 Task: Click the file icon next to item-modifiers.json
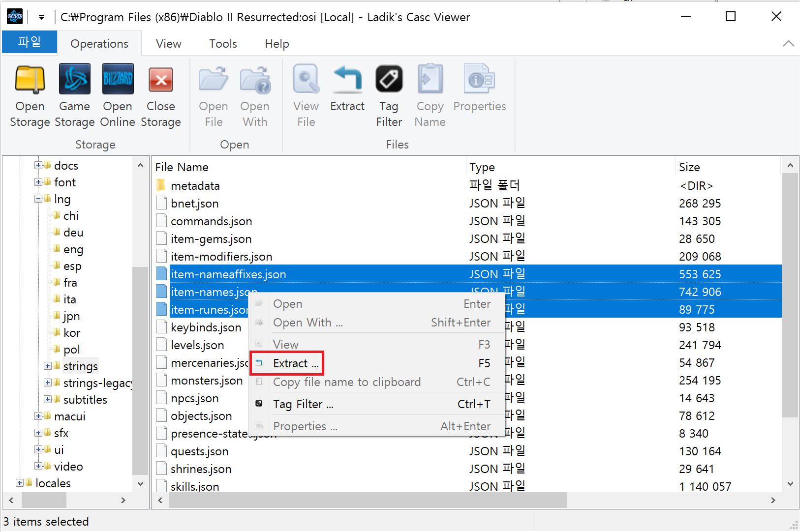[161, 256]
